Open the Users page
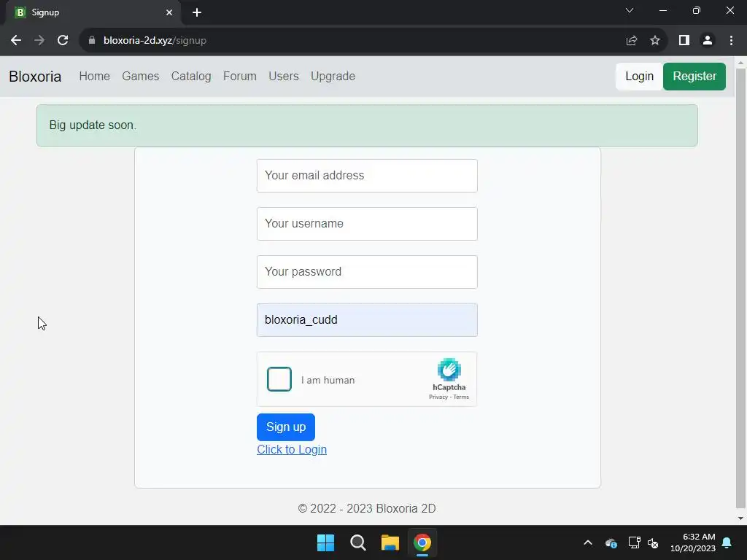This screenshot has height=560, width=747. pos(284,76)
